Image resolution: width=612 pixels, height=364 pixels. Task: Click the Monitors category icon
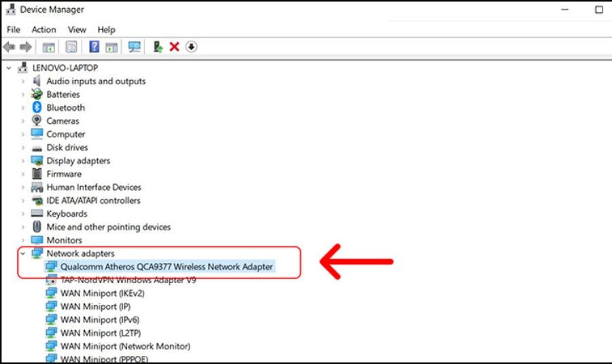click(37, 240)
